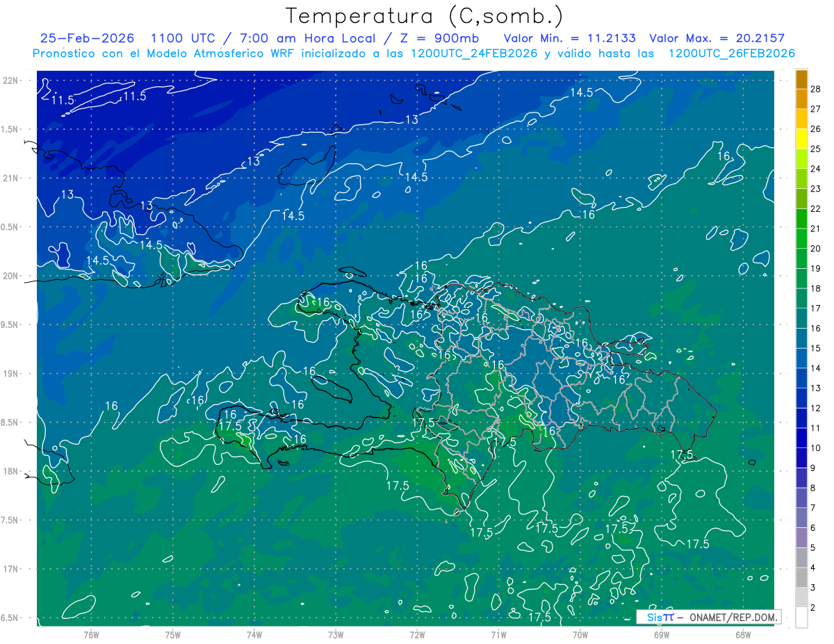834x644 pixels.
Task: Select the colorbar value '6'
Action: [813, 528]
